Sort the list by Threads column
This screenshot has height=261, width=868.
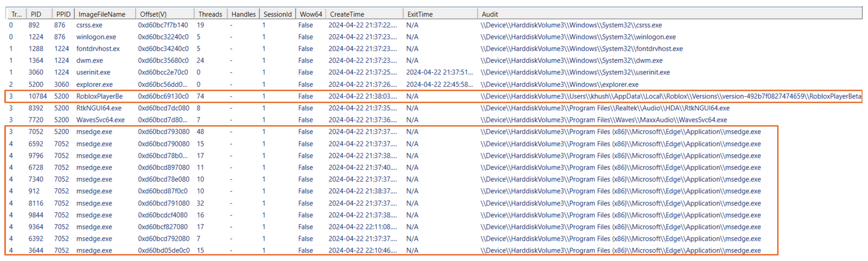[210, 14]
